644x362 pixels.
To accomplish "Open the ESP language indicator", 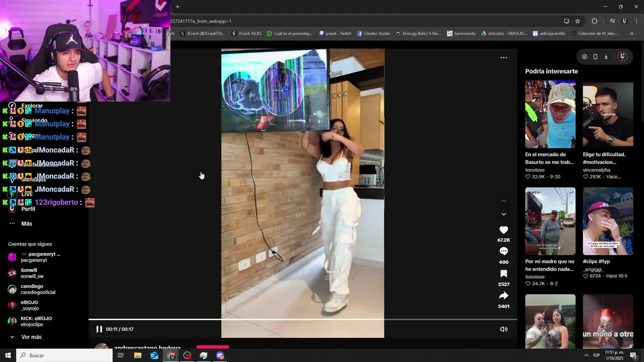I will (x=596, y=355).
